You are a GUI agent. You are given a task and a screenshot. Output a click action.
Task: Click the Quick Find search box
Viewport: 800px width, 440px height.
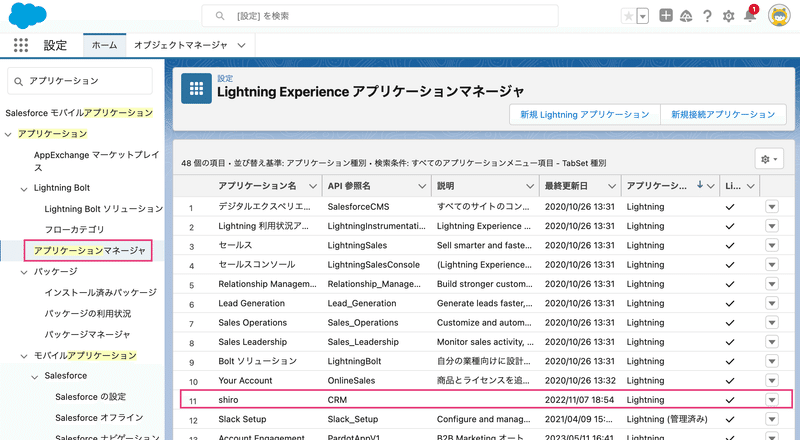coord(80,81)
